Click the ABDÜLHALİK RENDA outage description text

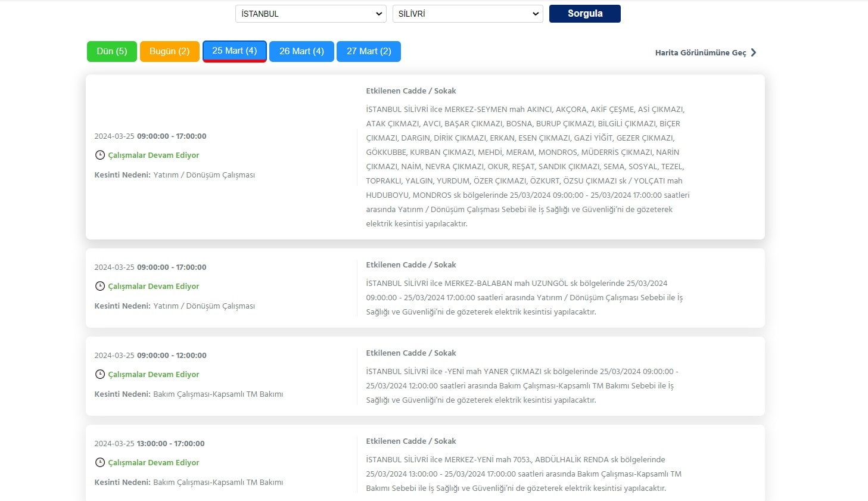coord(523,474)
